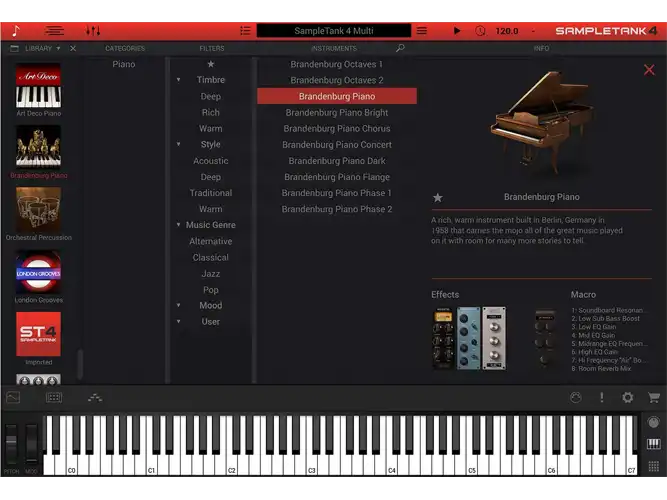Load Brandenburg Piano Phase 1 instrument

336,193
